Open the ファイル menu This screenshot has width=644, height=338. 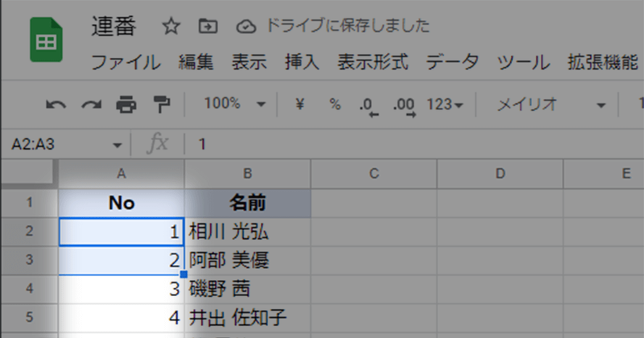126,62
